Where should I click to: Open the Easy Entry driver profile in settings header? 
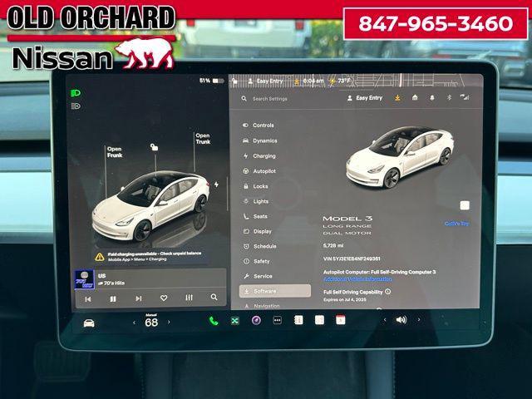point(365,98)
